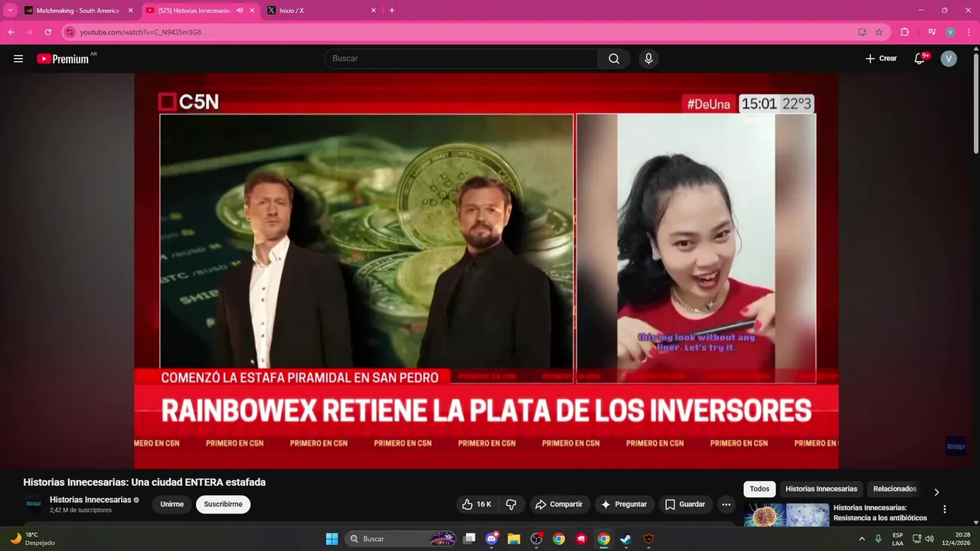Close the Matchmaking - South America tab
Screen dimensions: 980x551
(130, 11)
